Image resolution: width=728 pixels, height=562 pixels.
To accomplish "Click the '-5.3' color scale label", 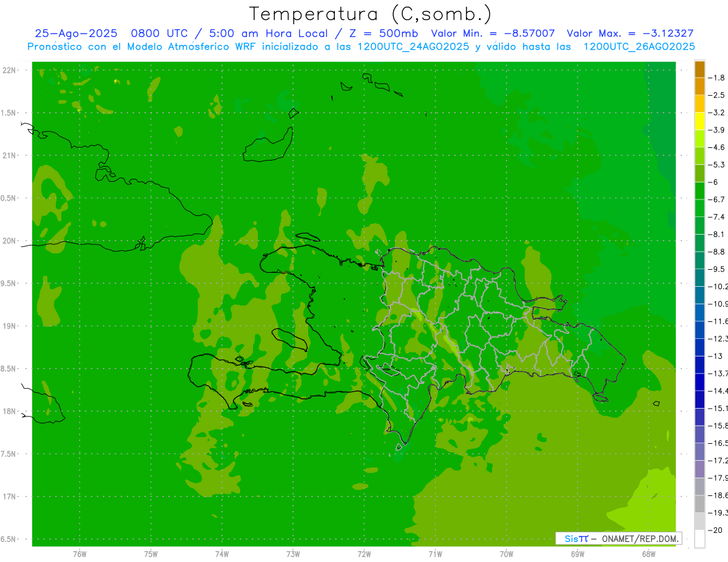I will pyautogui.click(x=716, y=164).
